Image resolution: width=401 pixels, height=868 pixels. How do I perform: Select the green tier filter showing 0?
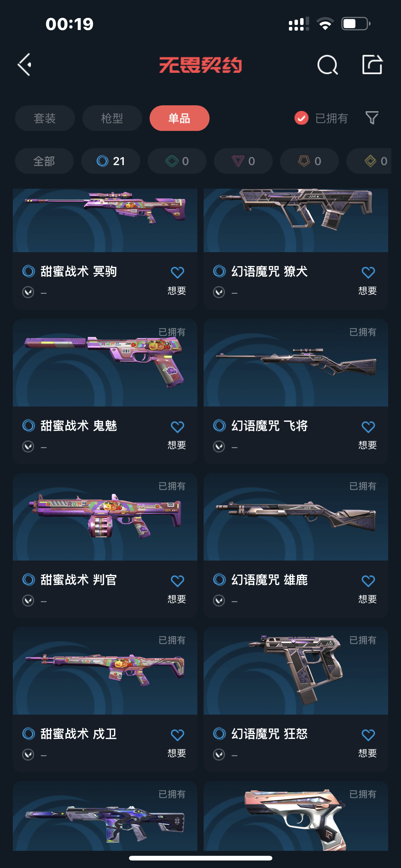(x=177, y=161)
